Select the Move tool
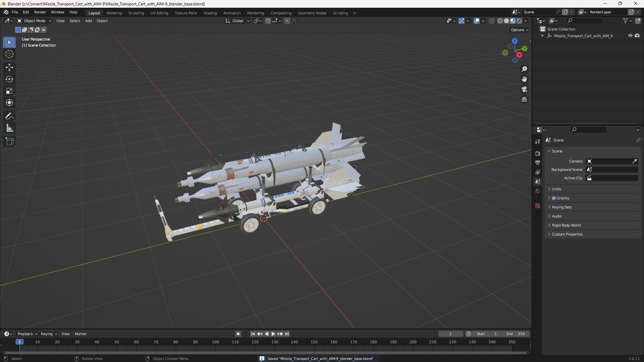This screenshot has height=362, width=644. (x=9, y=67)
